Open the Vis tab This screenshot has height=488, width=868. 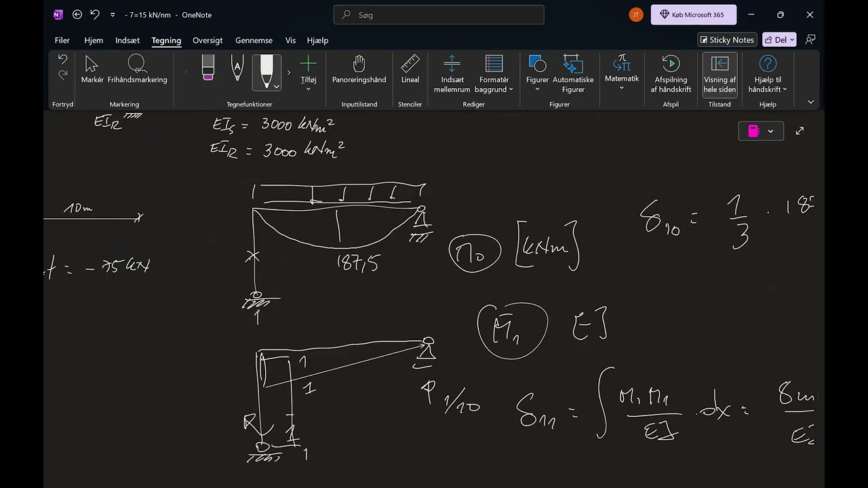pyautogui.click(x=290, y=41)
